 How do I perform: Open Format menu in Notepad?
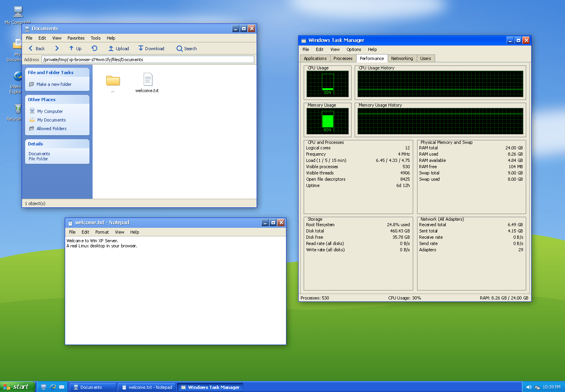pyautogui.click(x=102, y=232)
